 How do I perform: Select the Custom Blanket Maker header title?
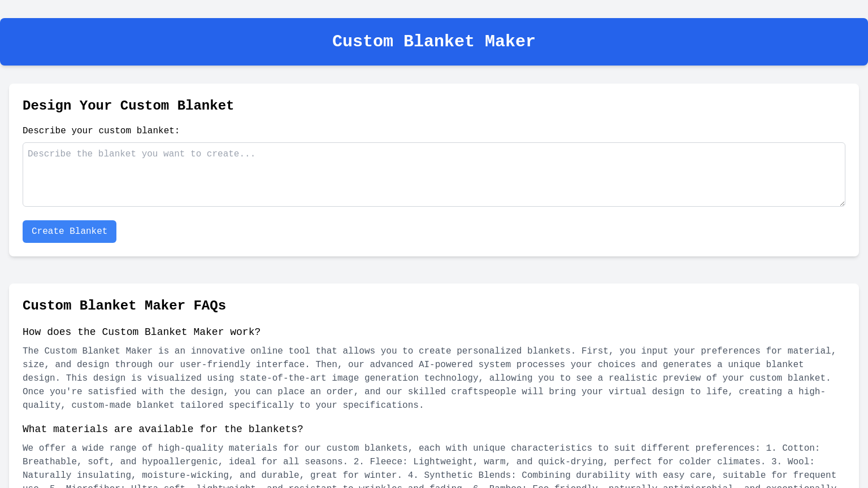(433, 41)
